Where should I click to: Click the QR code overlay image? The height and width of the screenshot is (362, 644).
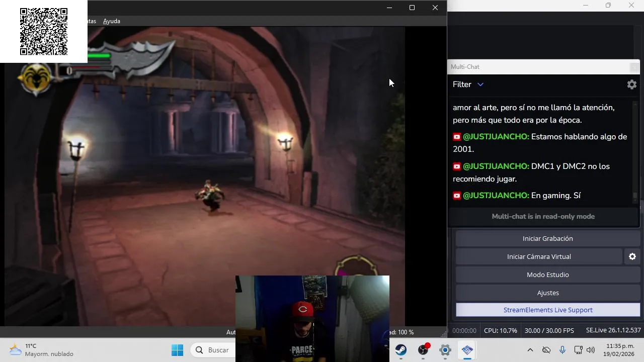[44, 31]
